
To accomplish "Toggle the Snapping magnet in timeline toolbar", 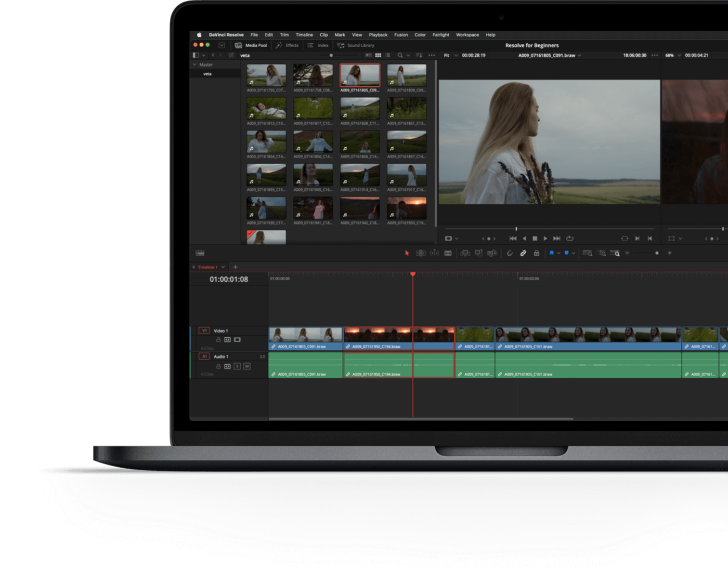I will pyautogui.click(x=510, y=253).
